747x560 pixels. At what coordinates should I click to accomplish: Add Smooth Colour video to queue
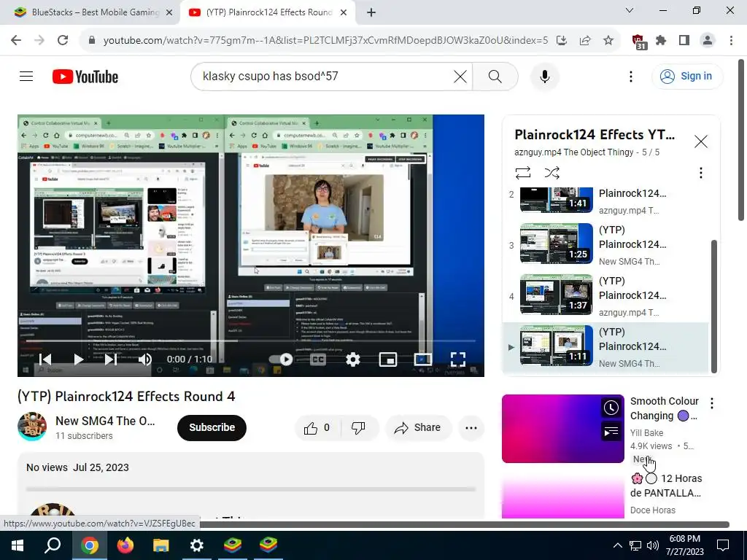(611, 432)
